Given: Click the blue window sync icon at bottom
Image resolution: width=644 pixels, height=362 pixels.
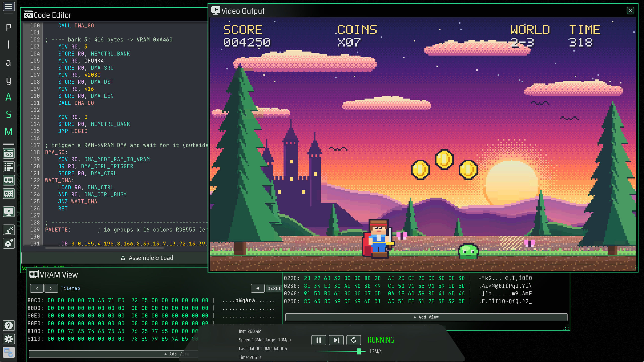Looking at the screenshot, I should click(x=9, y=352).
